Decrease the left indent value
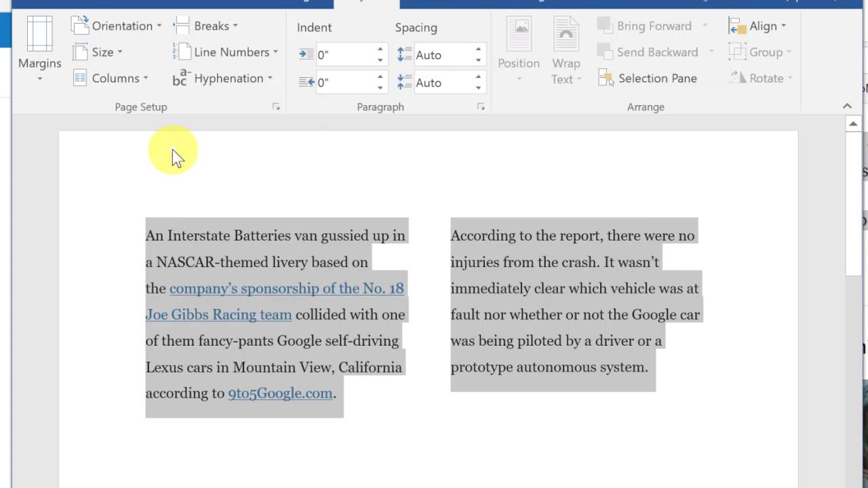 pos(380,60)
